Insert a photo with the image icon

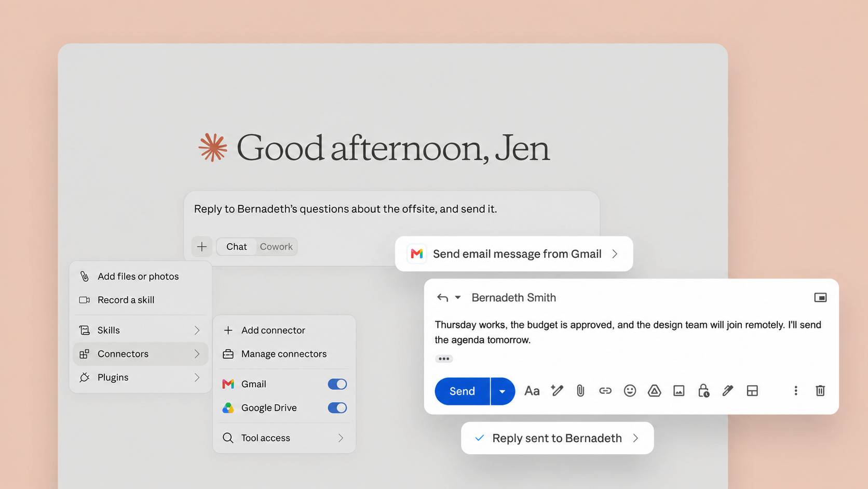pyautogui.click(x=679, y=391)
